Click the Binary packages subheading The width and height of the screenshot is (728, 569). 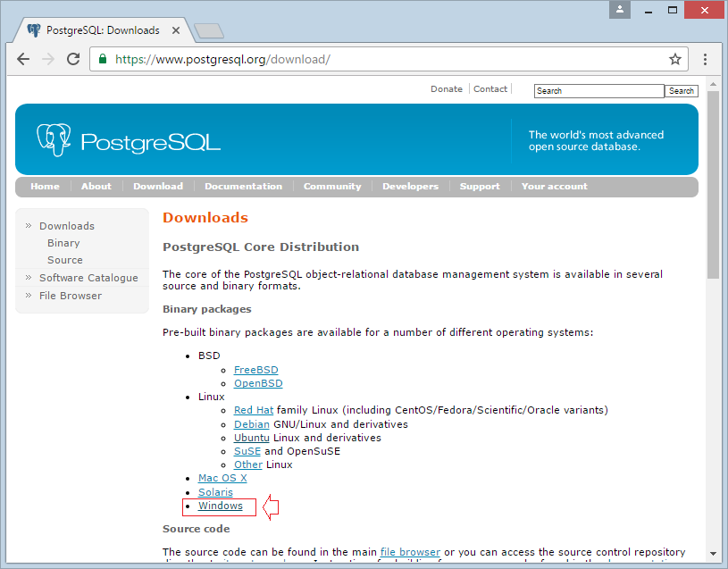[206, 309]
